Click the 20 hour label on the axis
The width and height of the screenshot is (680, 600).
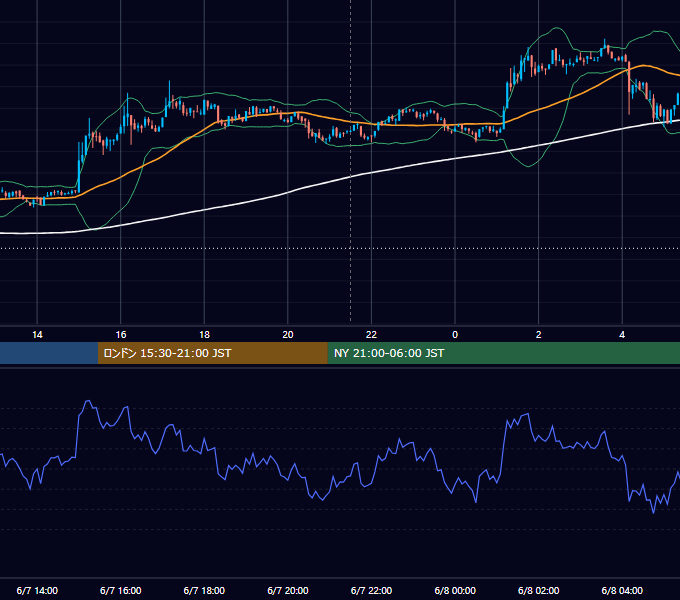click(x=288, y=335)
